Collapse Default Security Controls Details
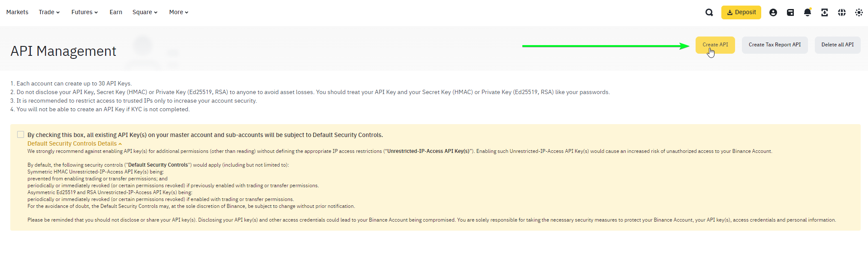This screenshot has height=262, width=868. pyautogui.click(x=75, y=143)
